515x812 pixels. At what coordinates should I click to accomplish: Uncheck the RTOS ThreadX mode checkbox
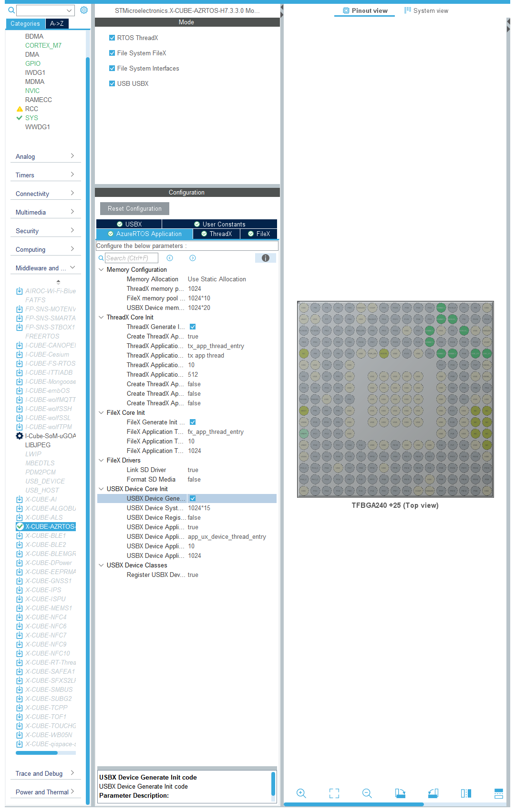(x=112, y=38)
